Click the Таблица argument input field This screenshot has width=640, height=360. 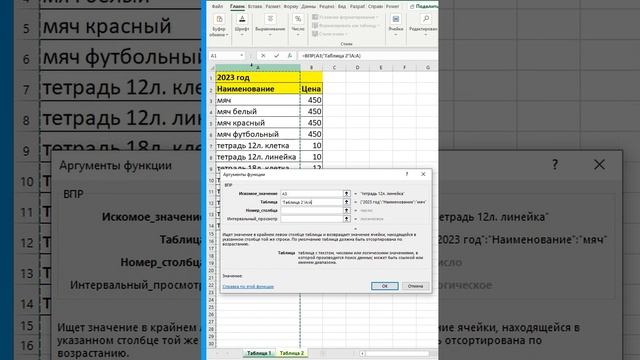[x=312, y=202]
